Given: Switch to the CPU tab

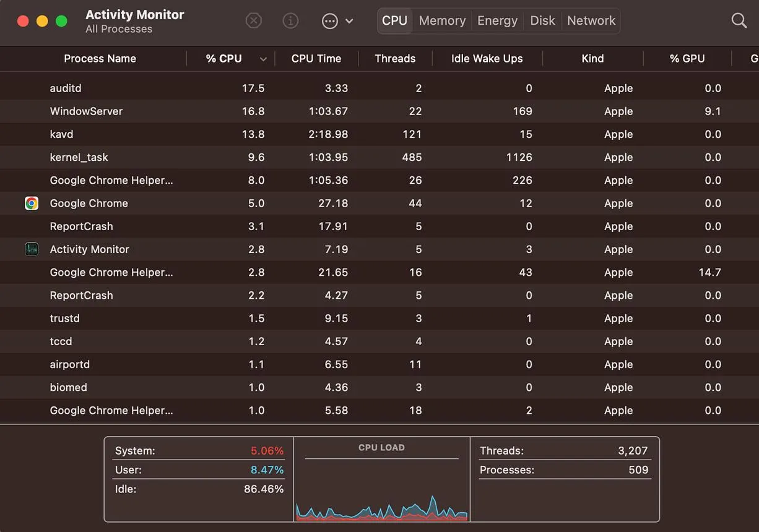Looking at the screenshot, I should point(394,20).
